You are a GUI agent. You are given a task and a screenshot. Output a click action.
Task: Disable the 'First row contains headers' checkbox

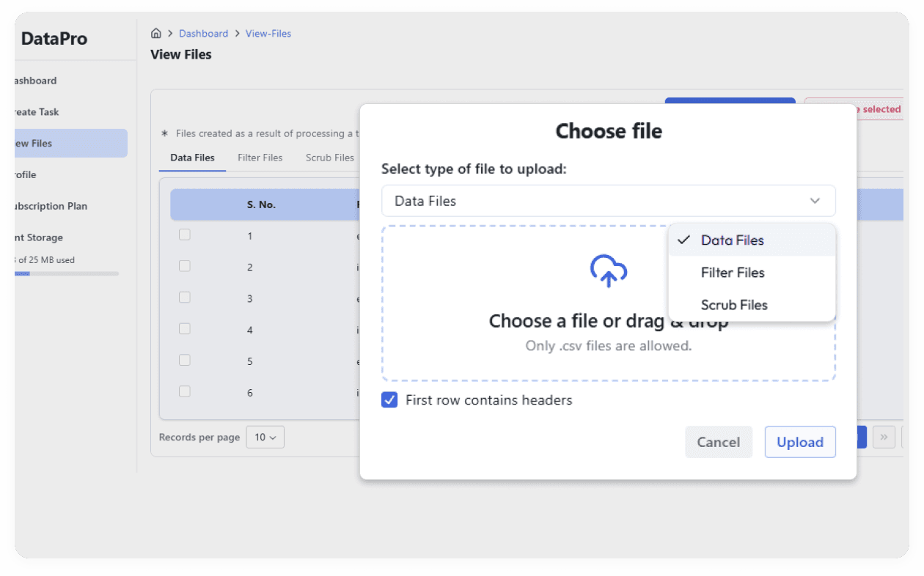(x=389, y=400)
